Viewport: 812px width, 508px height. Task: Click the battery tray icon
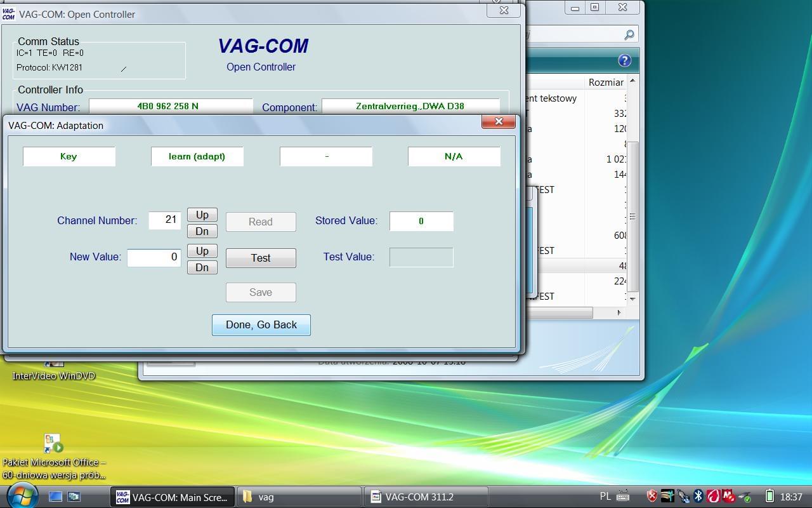tap(769, 497)
